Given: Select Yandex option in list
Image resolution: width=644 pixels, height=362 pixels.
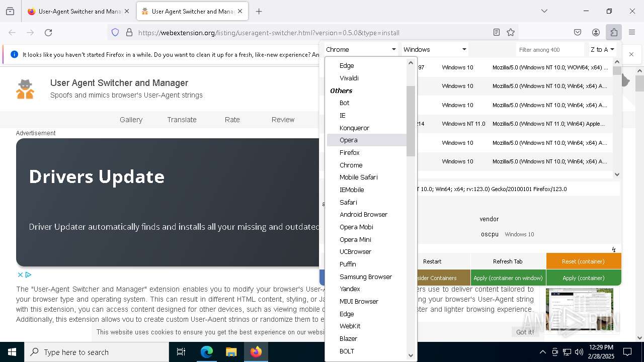Looking at the screenshot, I should [x=366, y=289].
